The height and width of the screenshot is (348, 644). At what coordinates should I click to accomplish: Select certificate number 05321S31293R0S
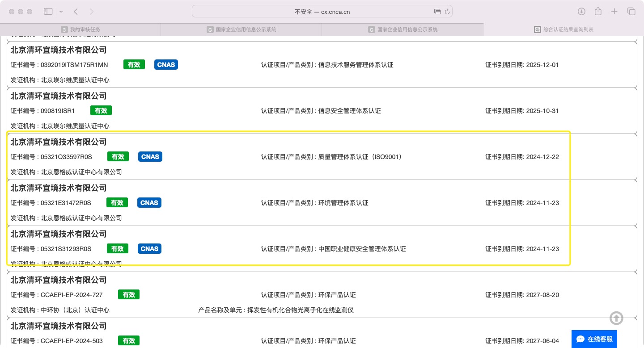tap(66, 249)
